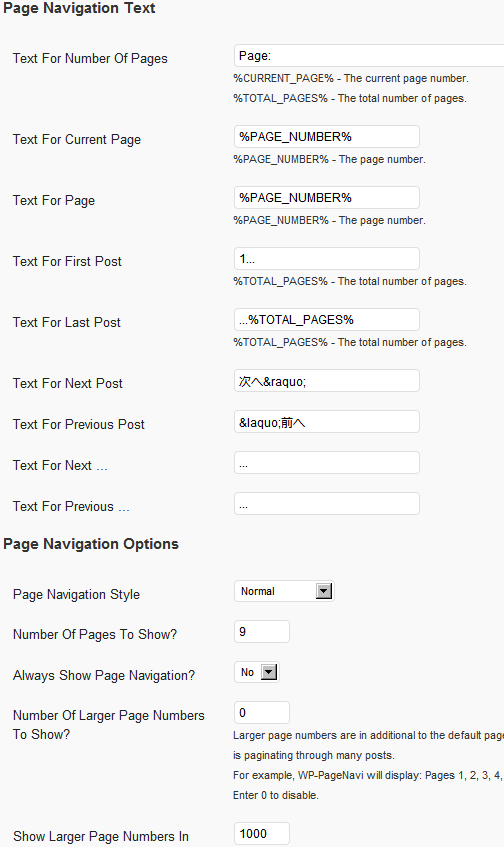Image resolution: width=504 pixels, height=847 pixels.
Task: Click the Text For First Post field
Action: (x=327, y=259)
